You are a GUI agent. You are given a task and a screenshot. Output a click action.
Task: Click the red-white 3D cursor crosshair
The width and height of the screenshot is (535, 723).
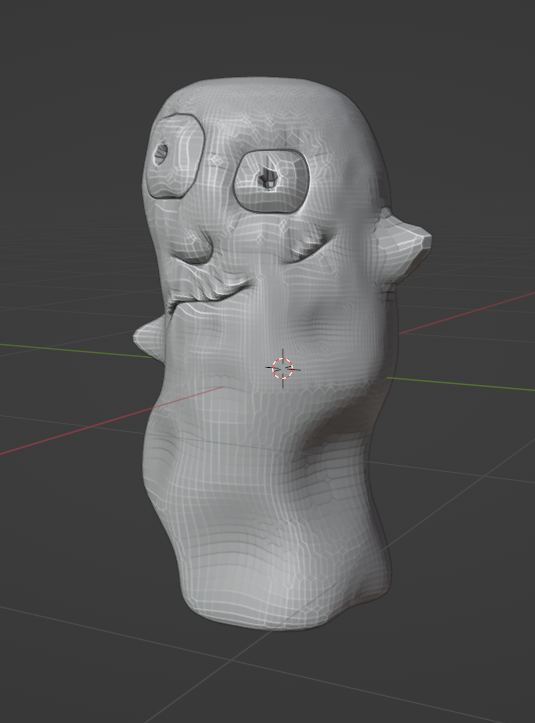tap(283, 368)
